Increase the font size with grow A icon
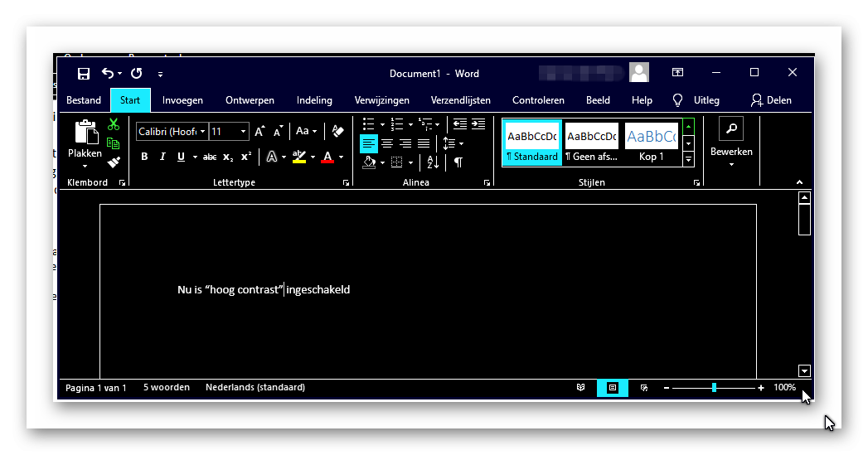Image resolution: width=868 pixels, height=455 pixels. pyautogui.click(x=259, y=131)
